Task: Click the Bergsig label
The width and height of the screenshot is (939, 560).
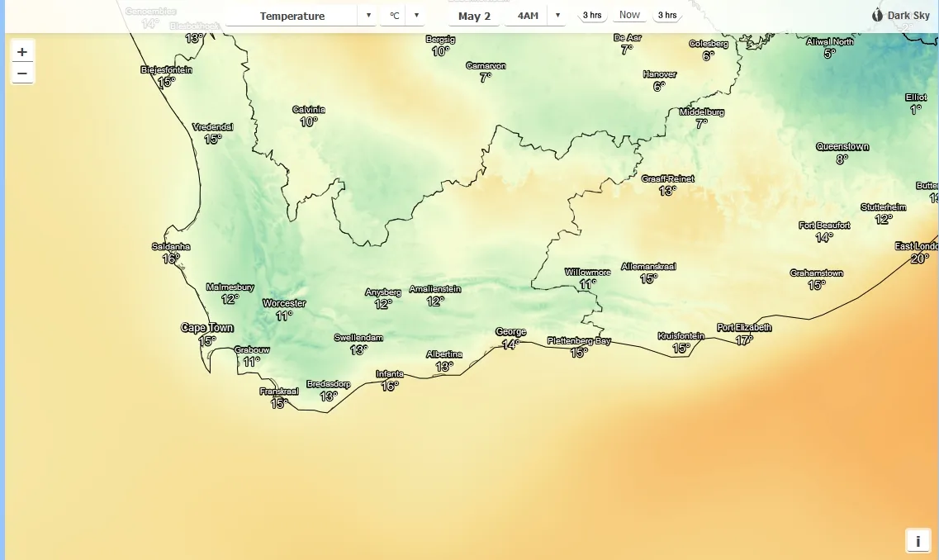Action: click(441, 40)
